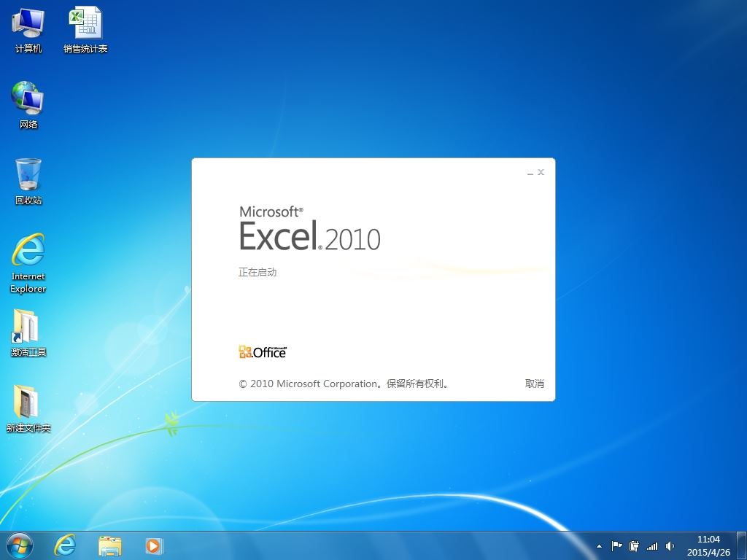Image resolution: width=747 pixels, height=560 pixels.
Task: Select the 销售统计表 Excel file icon
Action: pos(85,30)
